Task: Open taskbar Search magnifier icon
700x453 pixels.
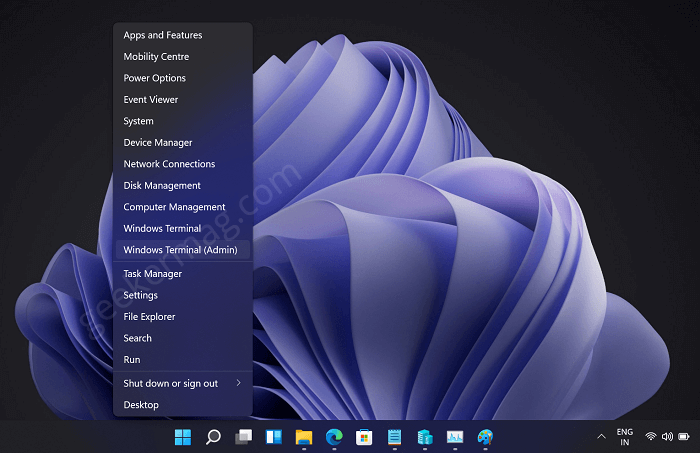Action: [213, 437]
